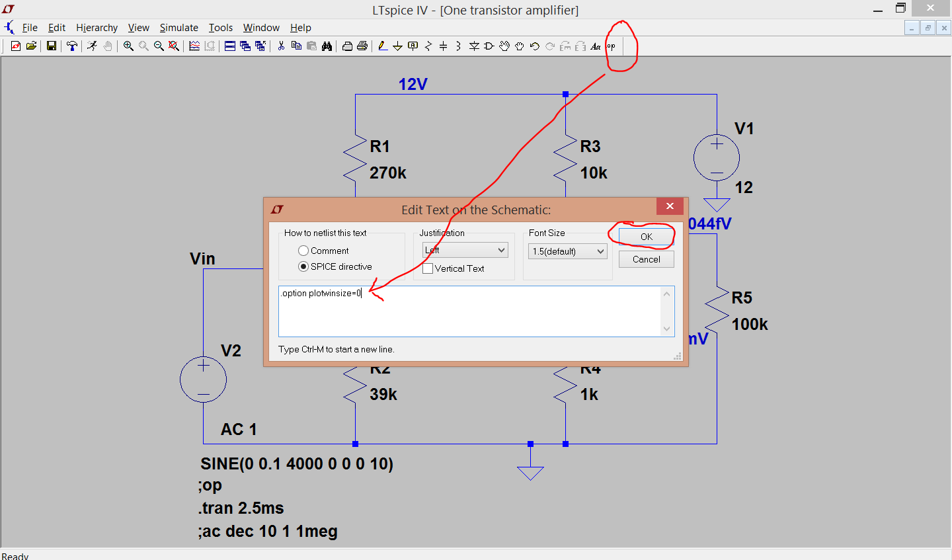Click the Cascade Windows icon
The height and width of the screenshot is (560, 952).
(x=245, y=46)
